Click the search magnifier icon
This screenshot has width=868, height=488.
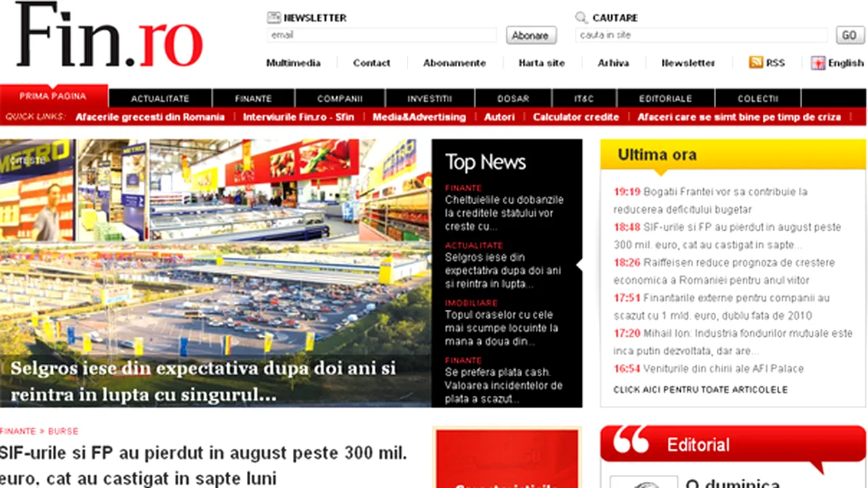[x=581, y=18]
